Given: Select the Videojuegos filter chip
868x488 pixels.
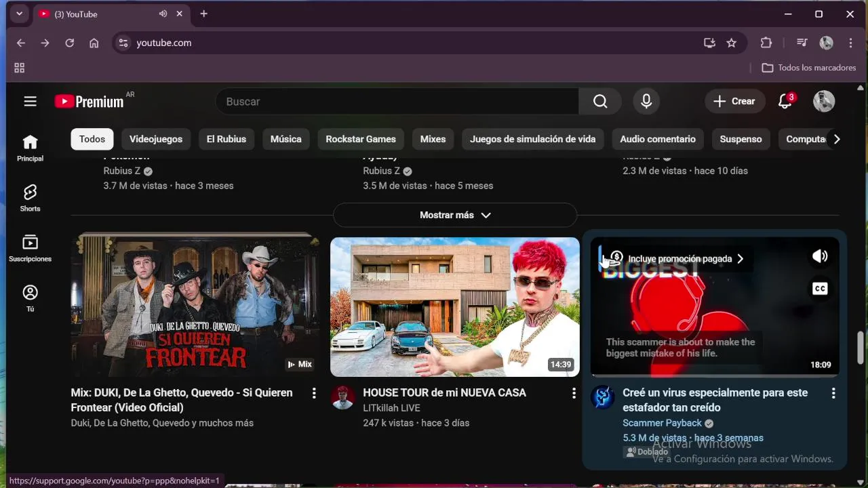Looking at the screenshot, I should point(156,139).
